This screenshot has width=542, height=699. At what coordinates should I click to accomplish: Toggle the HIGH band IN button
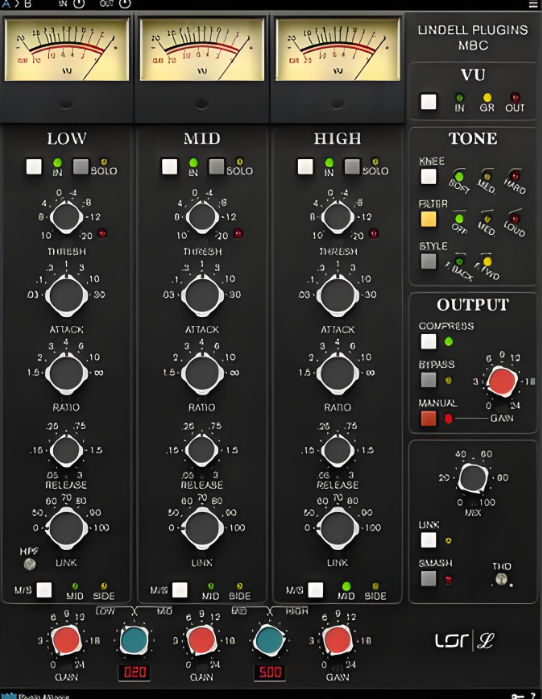(x=305, y=167)
